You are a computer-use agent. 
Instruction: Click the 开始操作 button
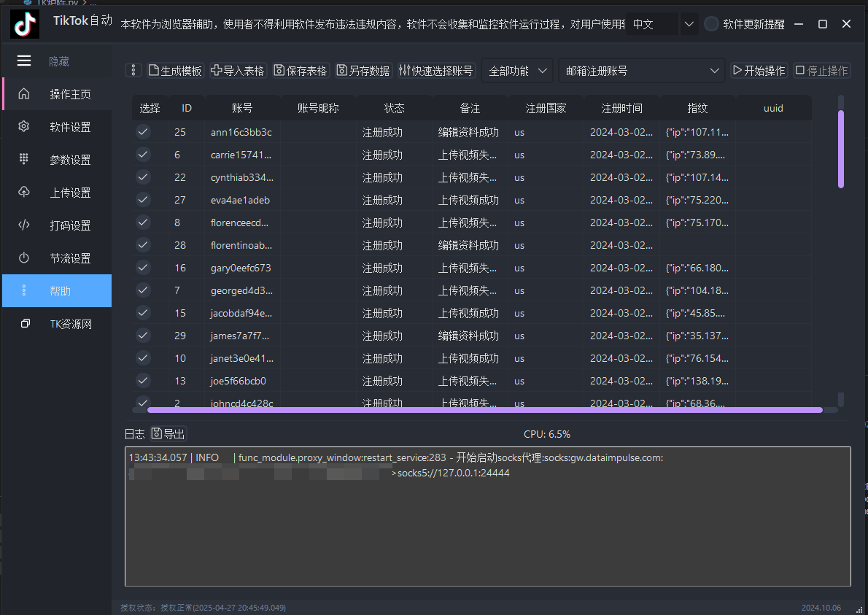click(x=759, y=71)
